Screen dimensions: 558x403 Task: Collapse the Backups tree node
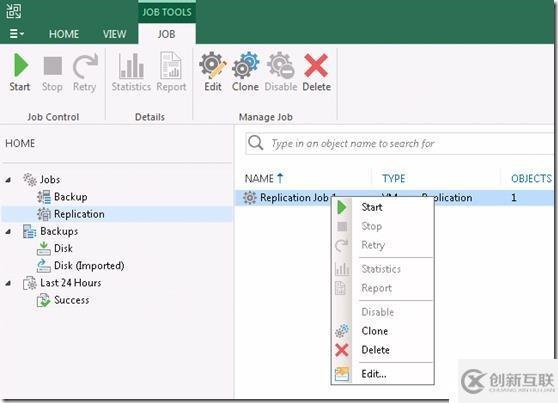8,232
